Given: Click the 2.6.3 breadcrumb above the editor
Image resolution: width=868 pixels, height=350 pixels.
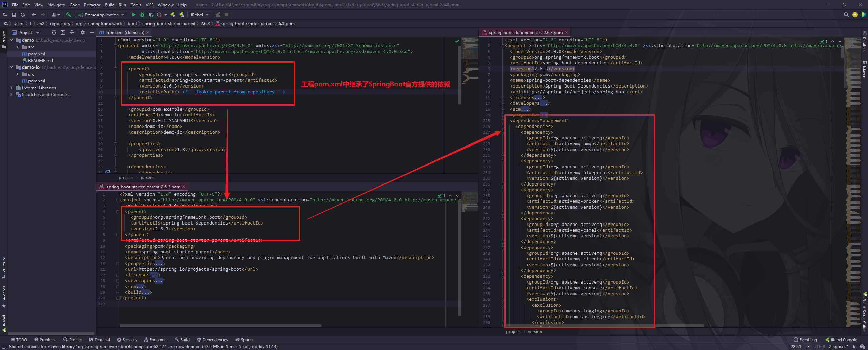Looking at the screenshot, I should [x=205, y=23].
